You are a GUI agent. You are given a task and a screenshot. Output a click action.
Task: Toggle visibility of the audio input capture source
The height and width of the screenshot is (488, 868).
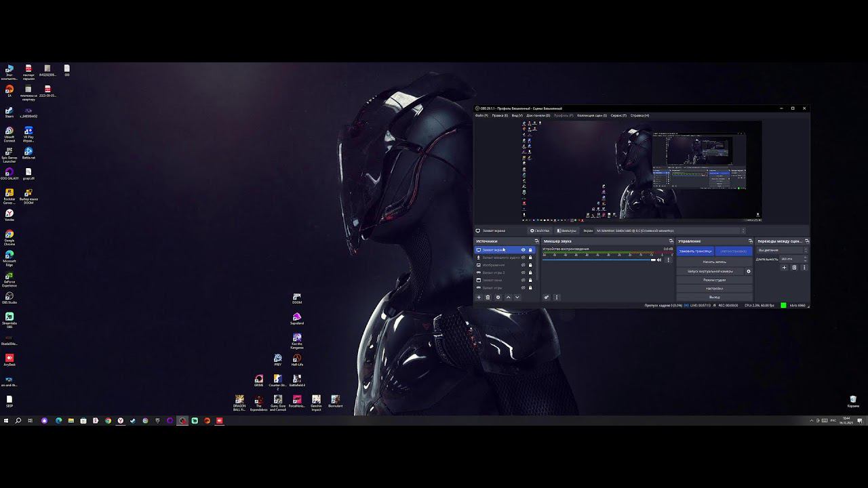click(523, 258)
